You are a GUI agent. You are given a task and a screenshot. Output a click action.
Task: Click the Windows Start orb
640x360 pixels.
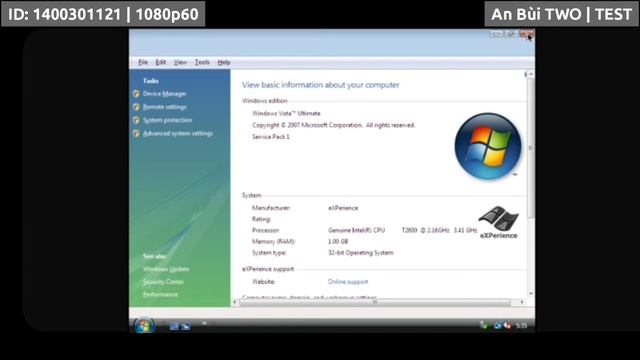click(144, 325)
